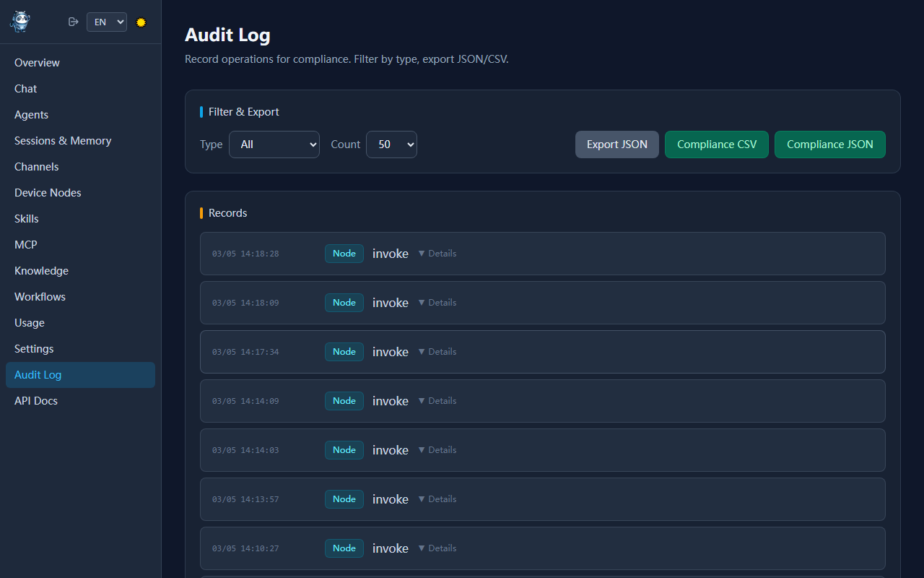Open API Docs
924x578 pixels.
tap(80, 401)
